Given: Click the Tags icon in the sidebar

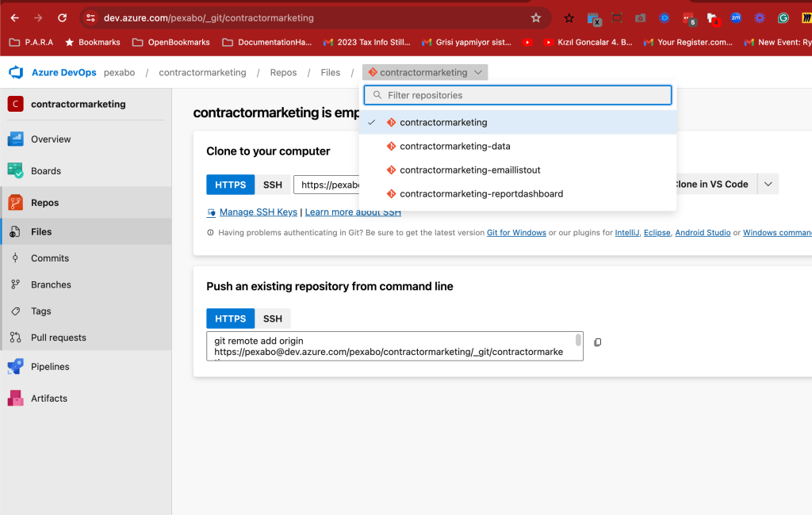Looking at the screenshot, I should click(16, 311).
